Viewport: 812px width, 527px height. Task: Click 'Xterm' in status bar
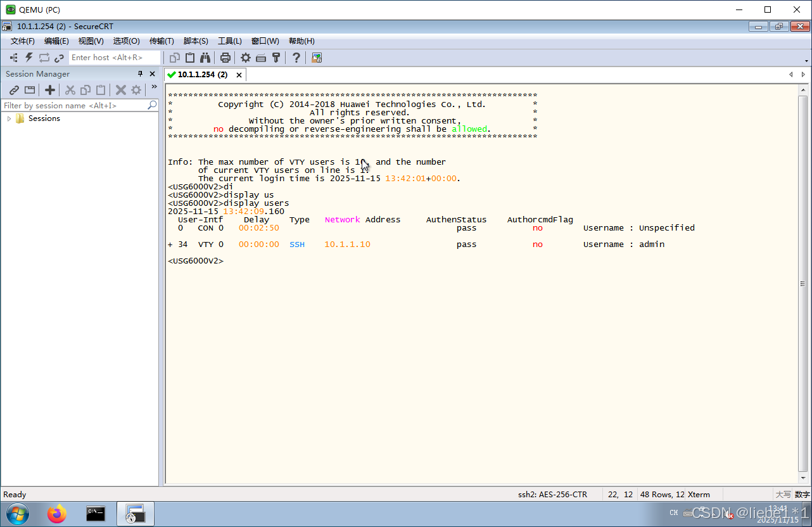pos(699,495)
